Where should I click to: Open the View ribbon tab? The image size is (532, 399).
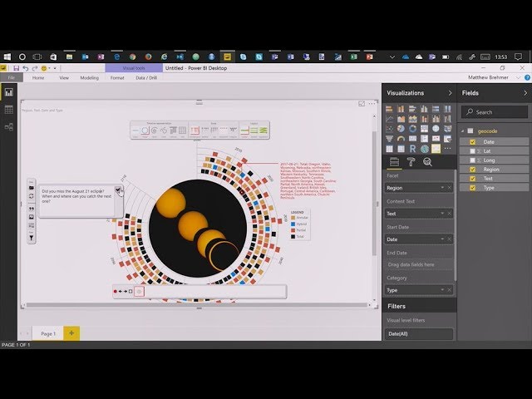[64, 77]
